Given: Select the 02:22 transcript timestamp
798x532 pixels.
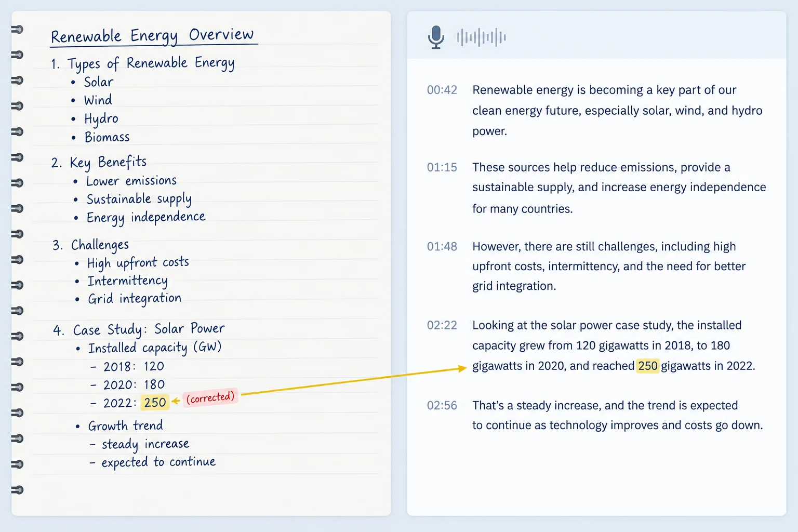Looking at the screenshot, I should click(442, 325).
